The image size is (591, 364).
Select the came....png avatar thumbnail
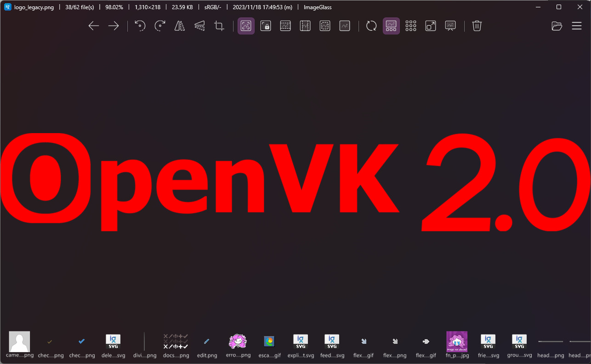point(20,344)
